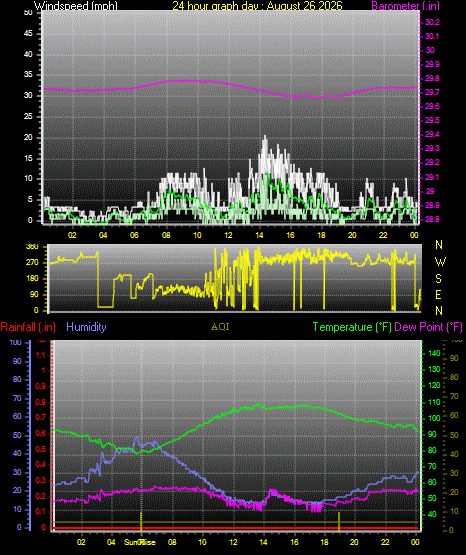Click the red "0.3" rainfall axis value
Viewport: 466px width, 555px height.
point(41,480)
